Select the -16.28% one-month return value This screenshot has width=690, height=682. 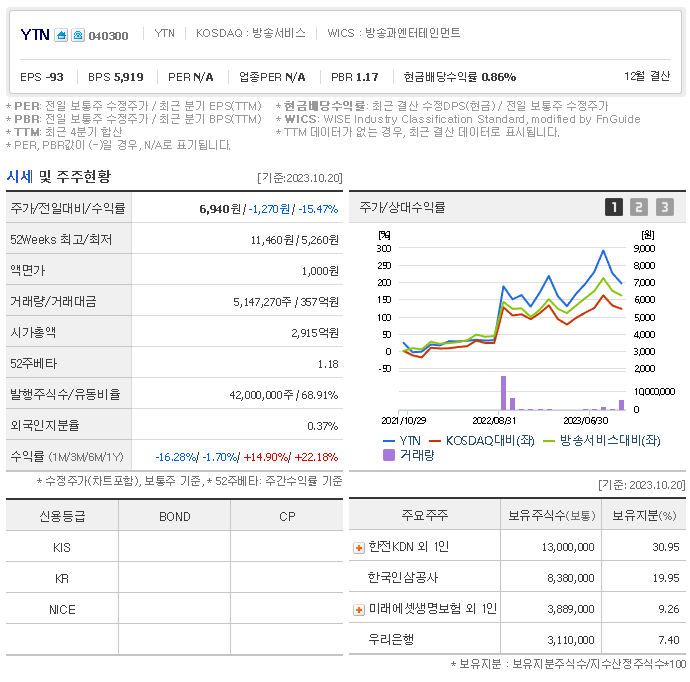[x=176, y=457]
